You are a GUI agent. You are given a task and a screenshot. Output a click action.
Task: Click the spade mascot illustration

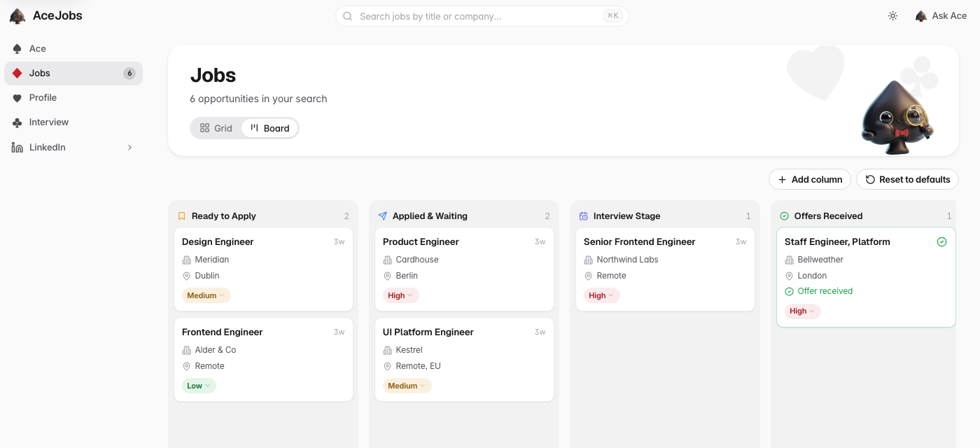pos(896,118)
